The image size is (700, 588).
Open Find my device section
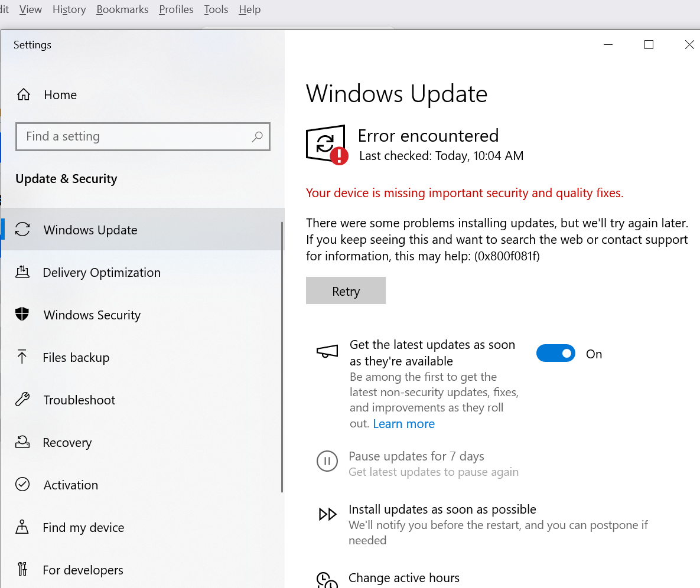pos(142,527)
